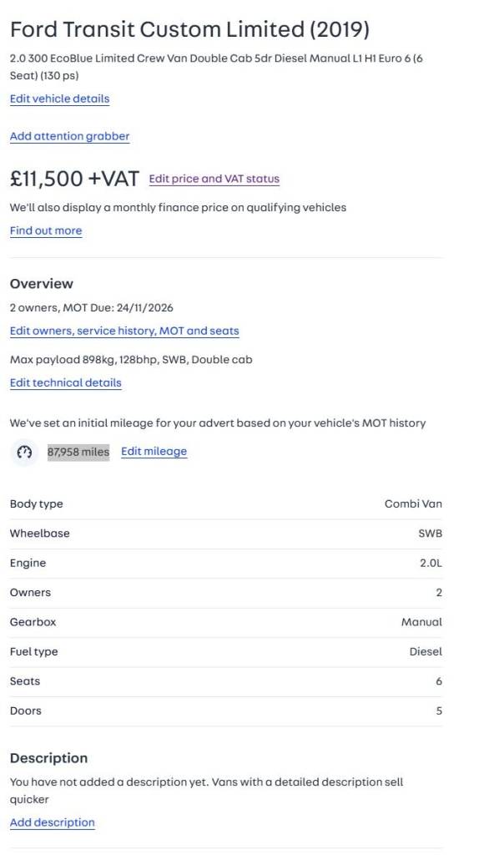Click the Manual gearbox value
This screenshot has height=855, width=504.
421,622
